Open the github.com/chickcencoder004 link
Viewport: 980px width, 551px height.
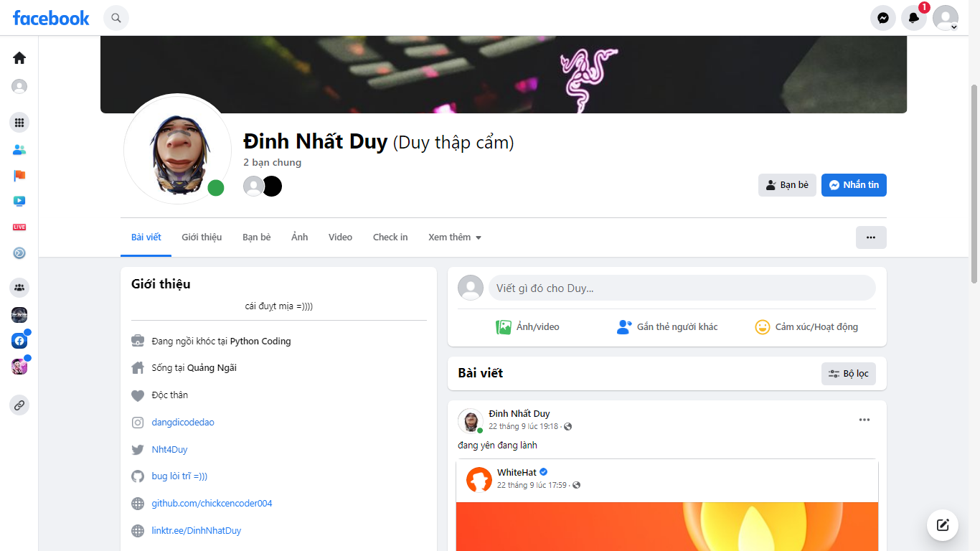click(212, 504)
